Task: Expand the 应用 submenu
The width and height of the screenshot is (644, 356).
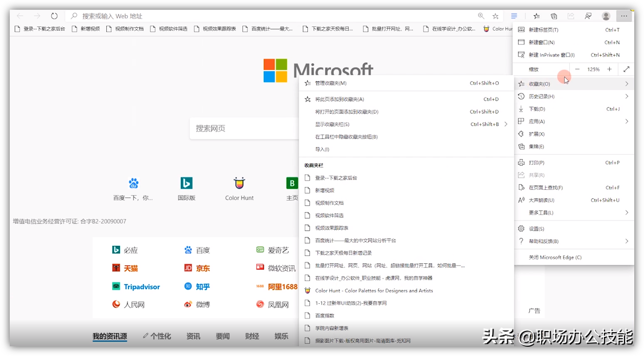Action: [x=574, y=121]
